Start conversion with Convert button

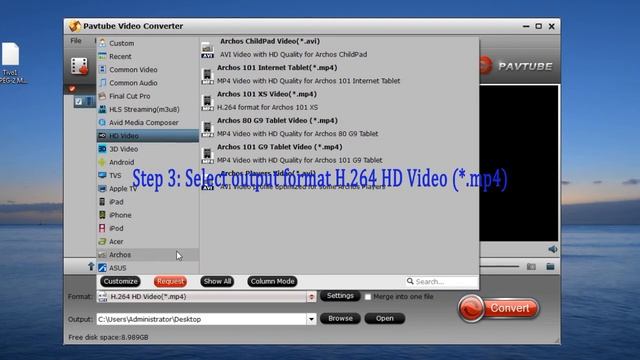coord(498,308)
